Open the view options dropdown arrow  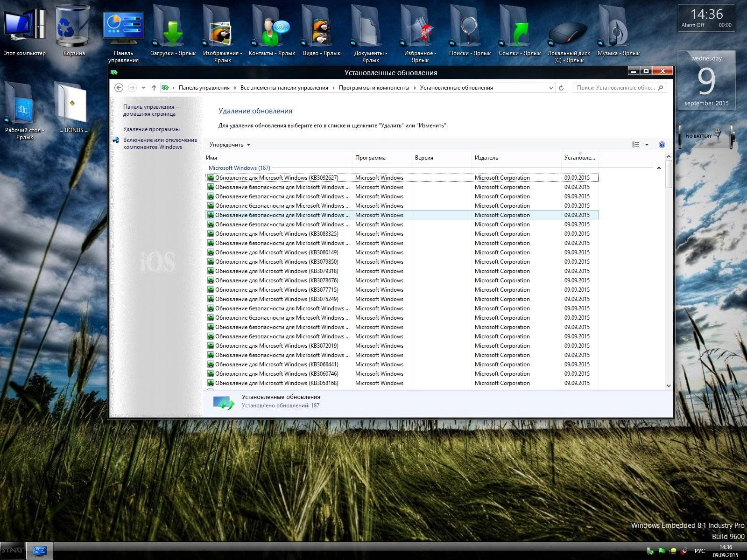[x=647, y=145]
